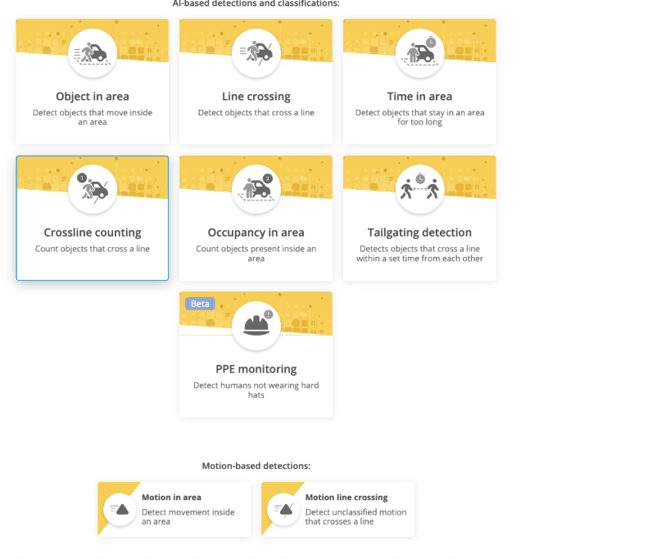Viewport: 670px width, 559px height.
Task: Click the Motion in area icon
Action: [121, 510]
